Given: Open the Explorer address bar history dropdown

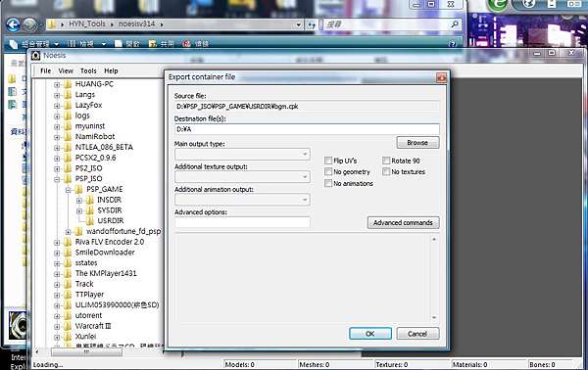Looking at the screenshot, I should pos(299,25).
